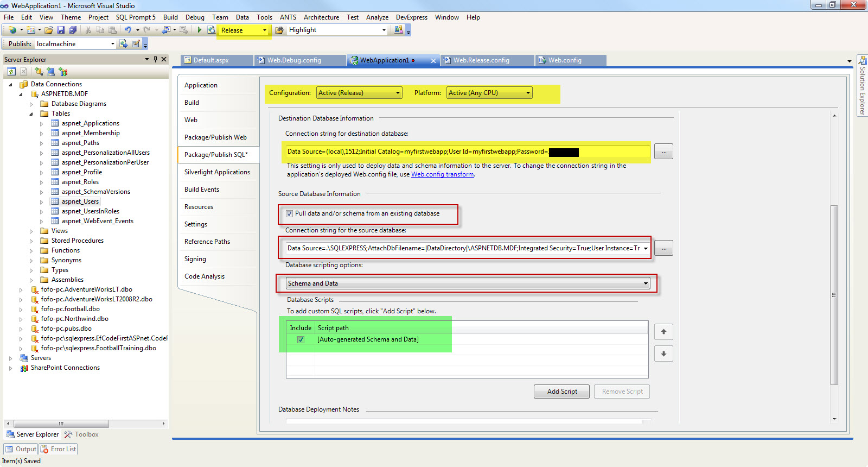Uncheck the Auto-generated Schema and Data script
This screenshot has width=868, height=467.
click(x=301, y=339)
